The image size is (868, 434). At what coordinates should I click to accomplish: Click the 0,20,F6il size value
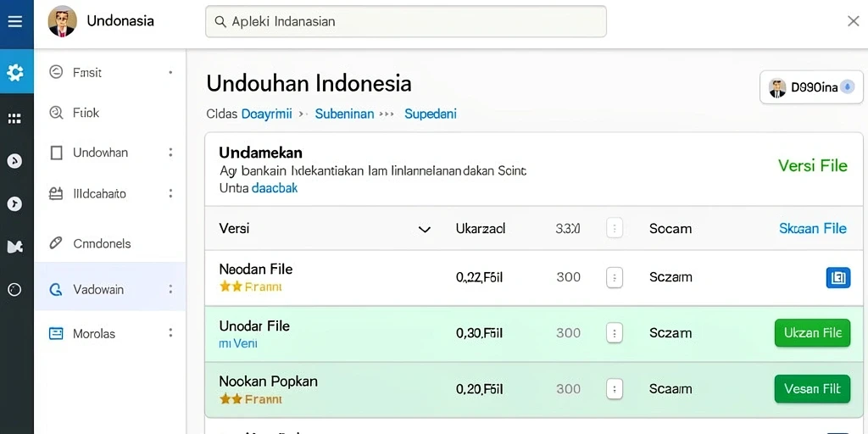click(x=480, y=389)
